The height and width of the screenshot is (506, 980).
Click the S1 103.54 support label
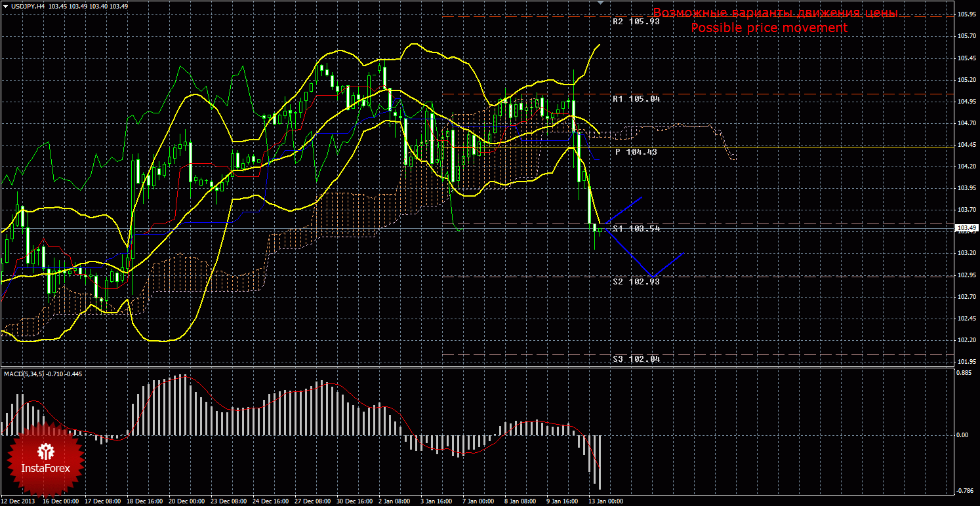(636, 228)
